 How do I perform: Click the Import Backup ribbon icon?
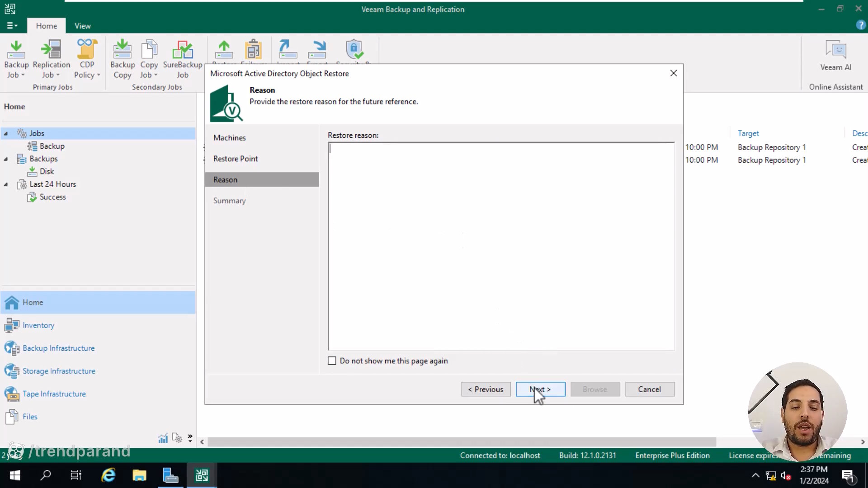coord(288,50)
